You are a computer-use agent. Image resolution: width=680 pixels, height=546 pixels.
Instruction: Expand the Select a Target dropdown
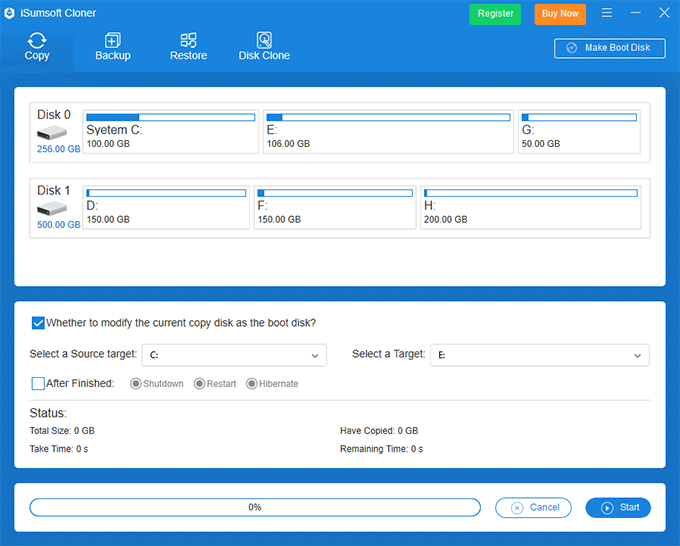[x=539, y=355]
